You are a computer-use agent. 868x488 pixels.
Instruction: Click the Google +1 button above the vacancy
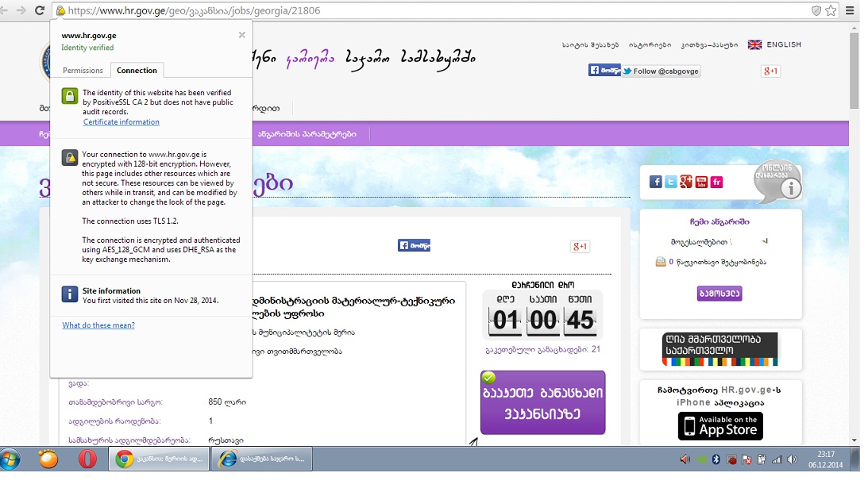coord(581,246)
